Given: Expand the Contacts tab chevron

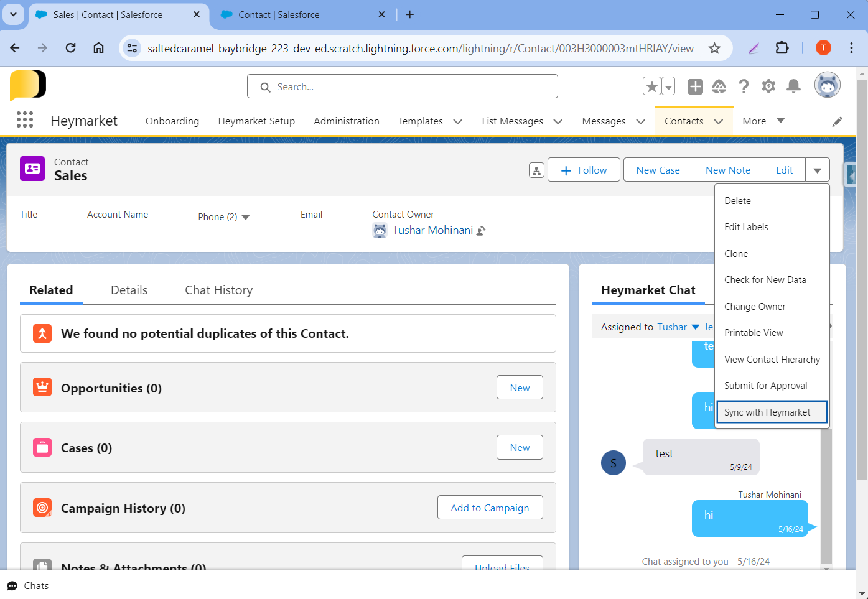Looking at the screenshot, I should [718, 121].
